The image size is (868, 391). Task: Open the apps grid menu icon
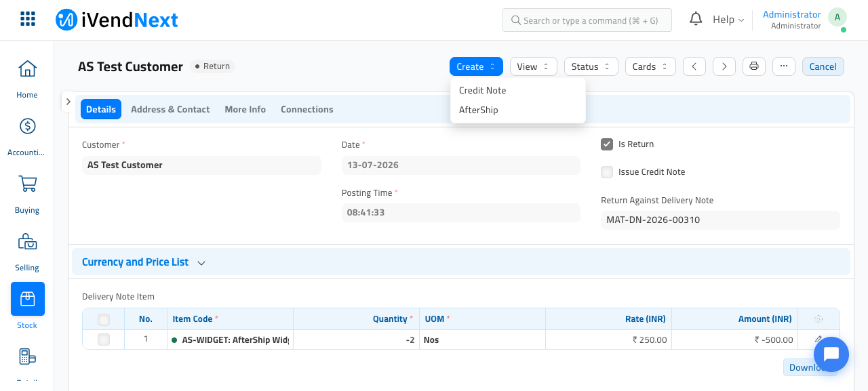pos(28,19)
